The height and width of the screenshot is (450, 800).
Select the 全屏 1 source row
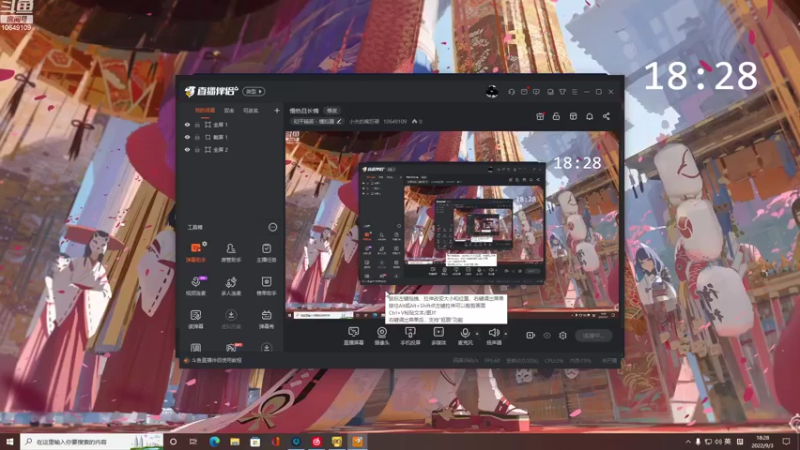click(x=231, y=124)
